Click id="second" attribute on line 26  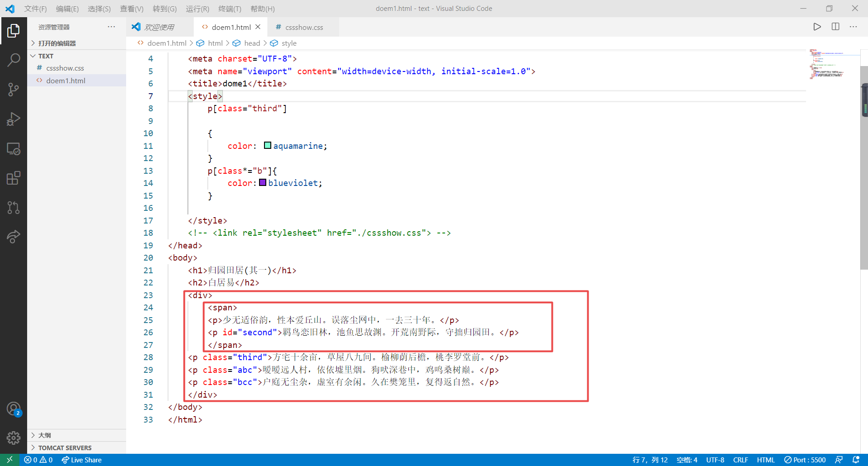250,332
